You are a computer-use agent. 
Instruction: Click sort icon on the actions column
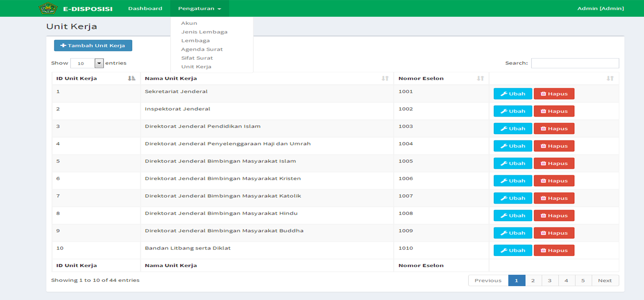[610, 78]
